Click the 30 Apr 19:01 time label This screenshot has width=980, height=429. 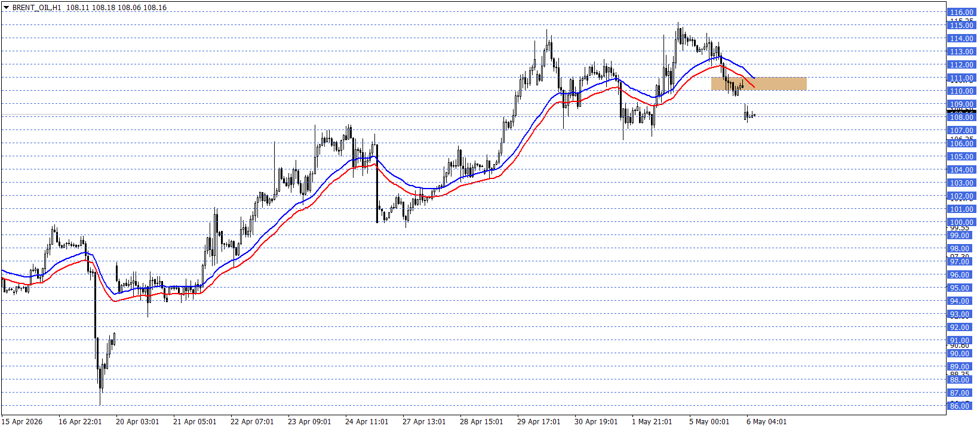596,422
